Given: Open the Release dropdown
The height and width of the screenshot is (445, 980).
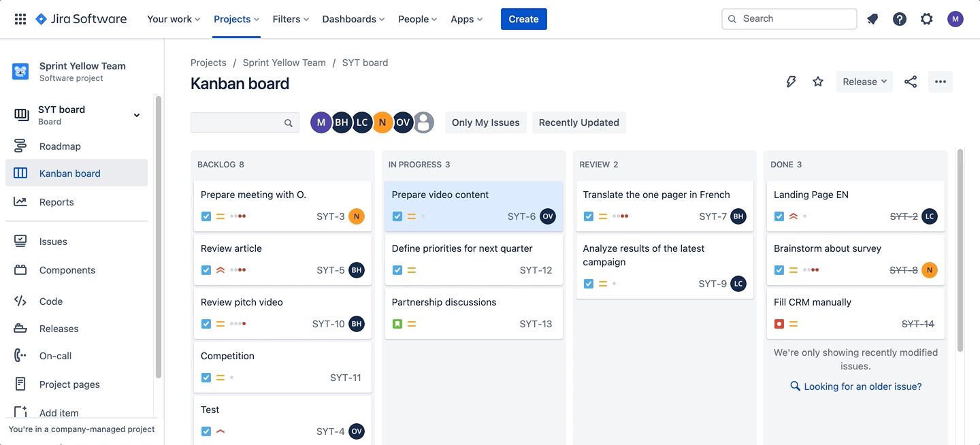Looking at the screenshot, I should click(864, 82).
